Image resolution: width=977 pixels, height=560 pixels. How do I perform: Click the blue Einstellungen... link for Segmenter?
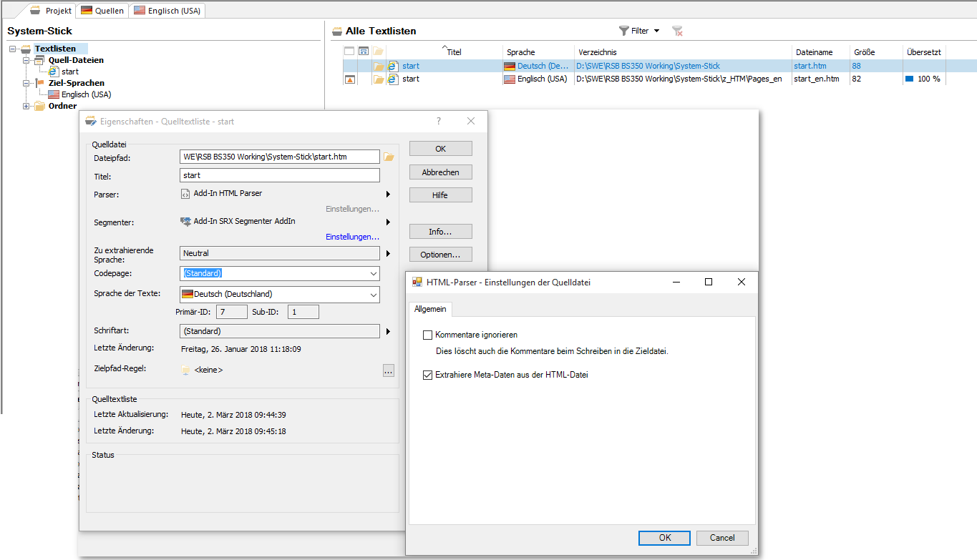point(352,237)
